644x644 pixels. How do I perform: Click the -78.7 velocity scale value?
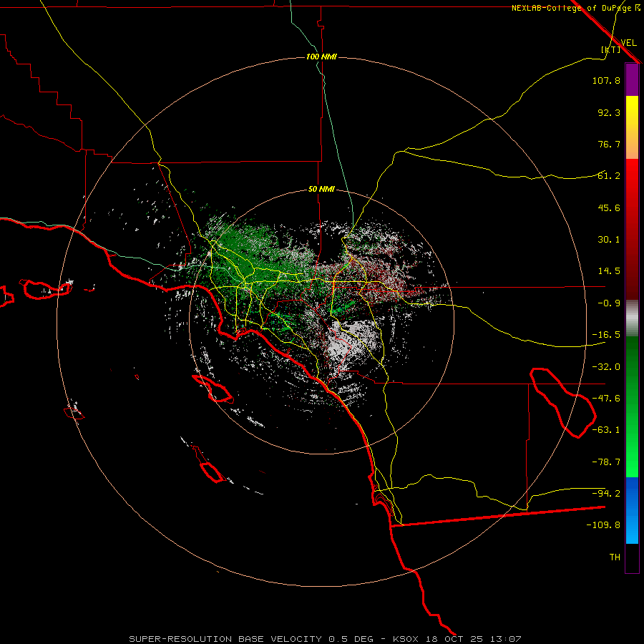click(606, 462)
